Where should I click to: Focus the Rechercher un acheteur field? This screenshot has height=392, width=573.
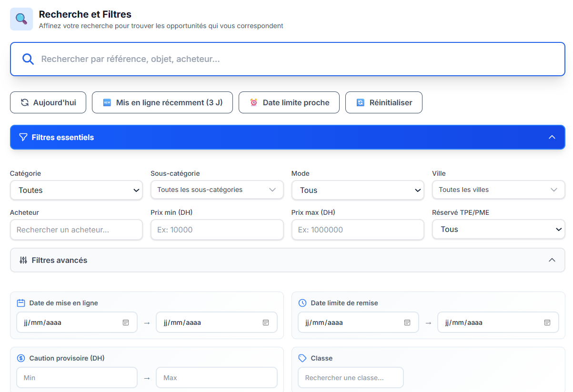pos(76,230)
